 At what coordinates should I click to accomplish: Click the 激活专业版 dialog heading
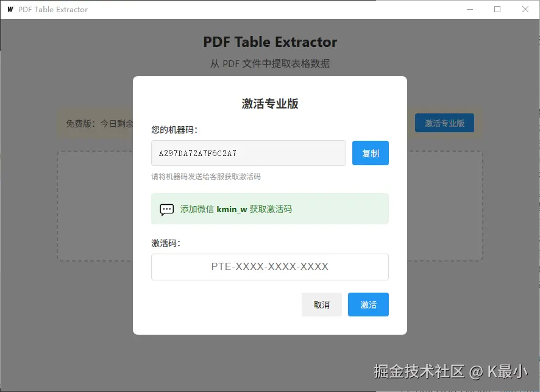[269, 104]
